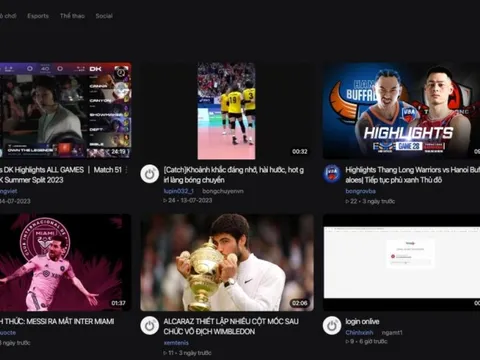Viewport: 480px width, 360px height.
Task: Open title 'Highlights Thang Long Warriors vs Hanoi'
Action: (413, 175)
